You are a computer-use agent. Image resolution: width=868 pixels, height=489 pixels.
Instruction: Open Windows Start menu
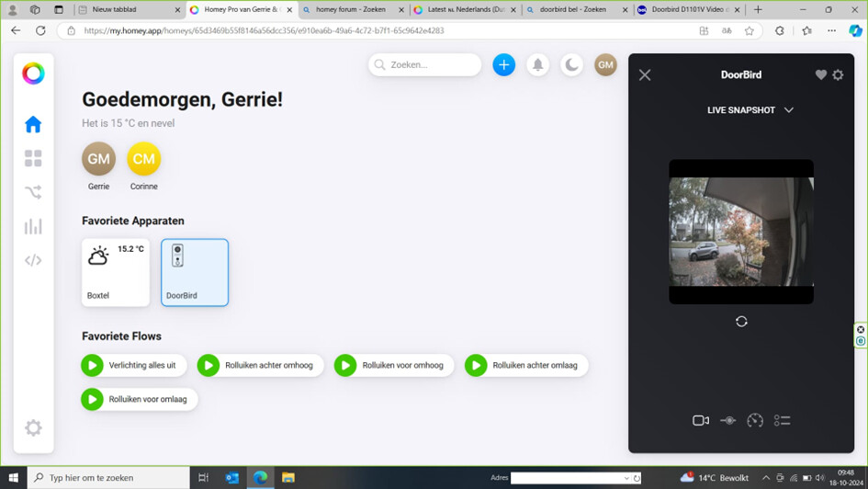(13, 477)
